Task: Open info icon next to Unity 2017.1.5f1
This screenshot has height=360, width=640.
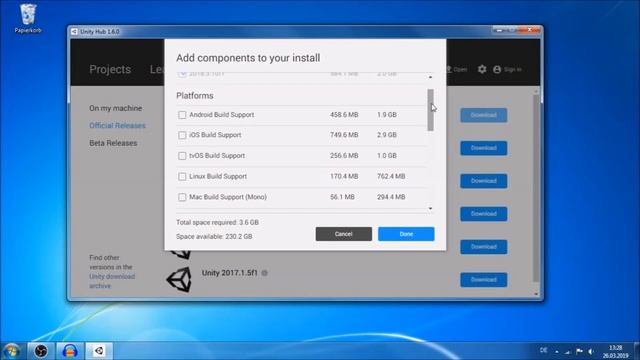Action: click(264, 273)
